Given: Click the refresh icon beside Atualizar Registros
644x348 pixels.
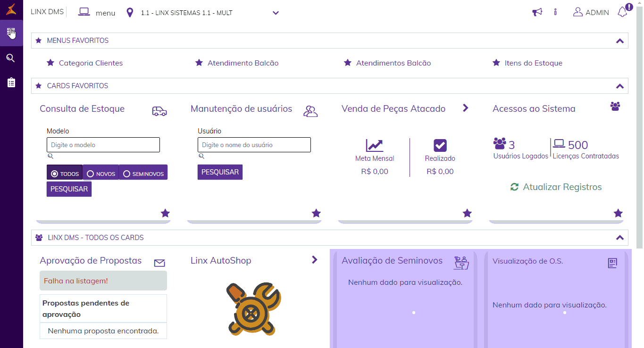Looking at the screenshot, I should tap(514, 187).
